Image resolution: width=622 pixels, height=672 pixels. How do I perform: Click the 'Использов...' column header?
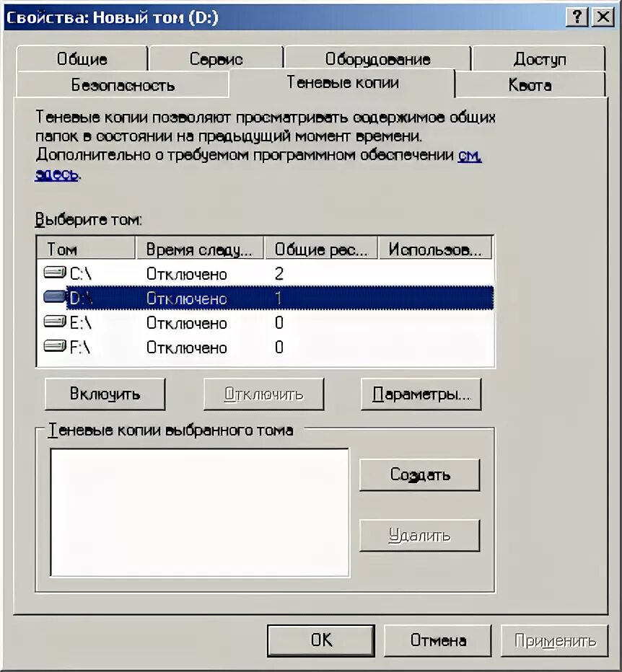pos(435,249)
